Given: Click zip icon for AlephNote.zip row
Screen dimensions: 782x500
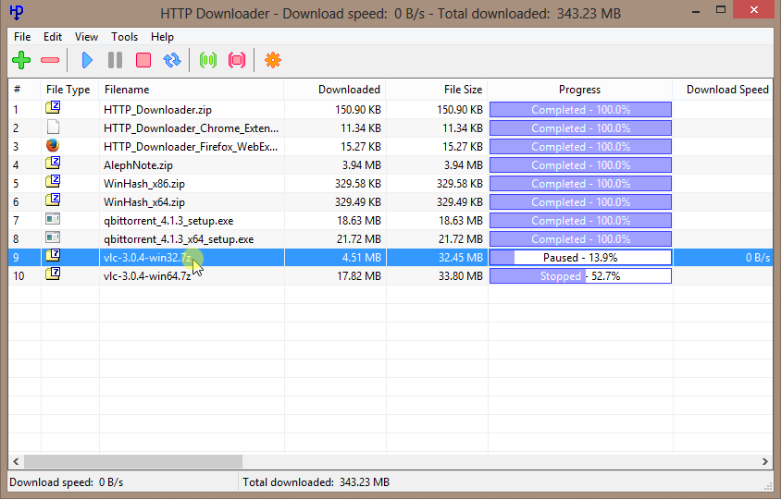Looking at the screenshot, I should pos(53,163).
